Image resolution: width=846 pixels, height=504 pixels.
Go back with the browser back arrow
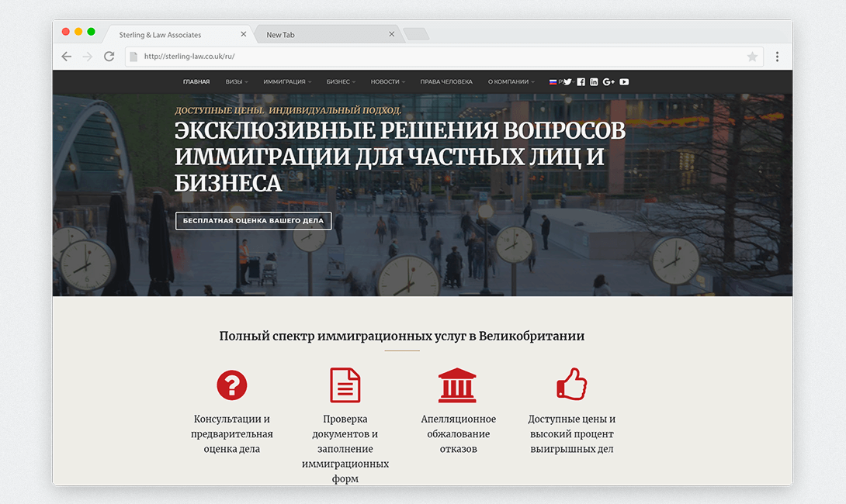click(67, 57)
